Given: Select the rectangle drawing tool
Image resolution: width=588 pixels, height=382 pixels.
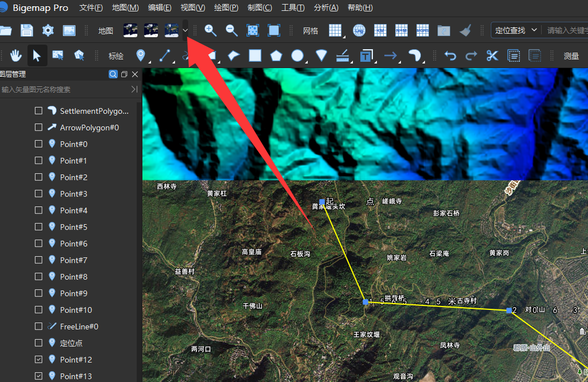Looking at the screenshot, I should tap(255, 56).
